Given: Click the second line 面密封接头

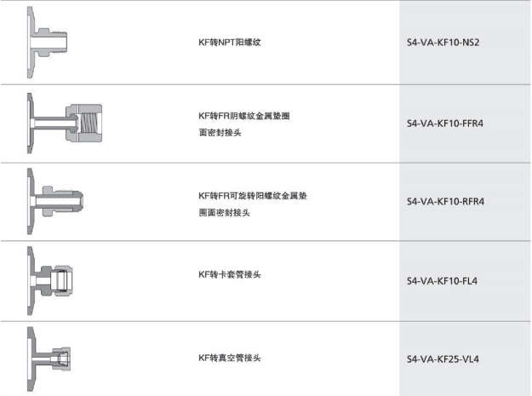Looking at the screenshot, I should pos(220,133).
